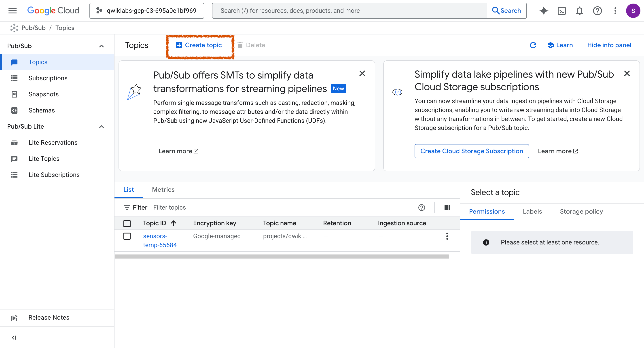Screen dimensions: 644x348
Task: Check the sensors-temp-65684 row checkbox
Action: (127, 236)
